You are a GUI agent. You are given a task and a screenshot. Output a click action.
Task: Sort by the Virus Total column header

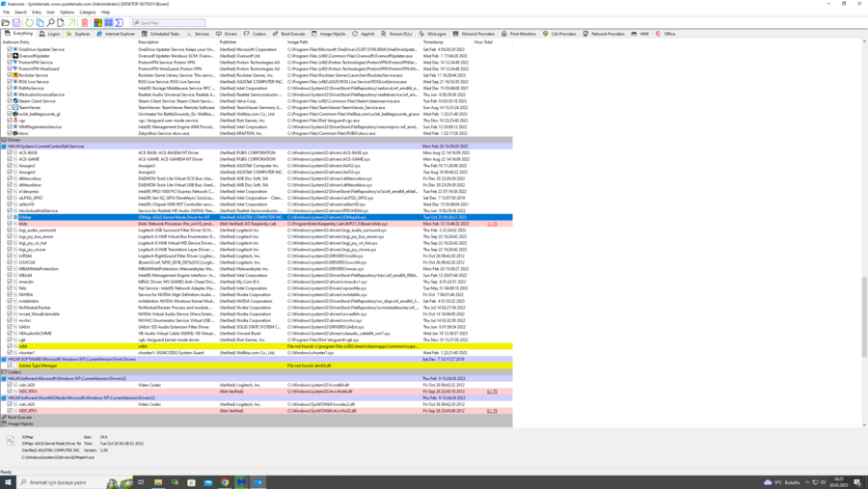point(492,42)
